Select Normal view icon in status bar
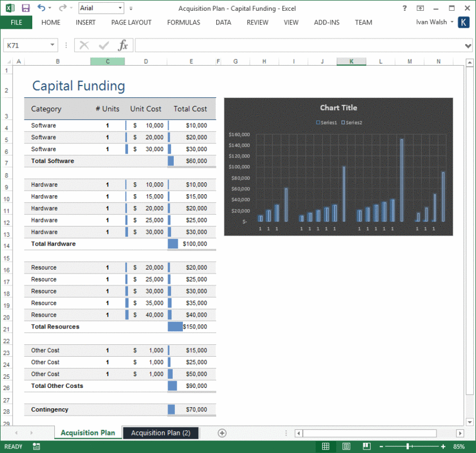 point(326,446)
